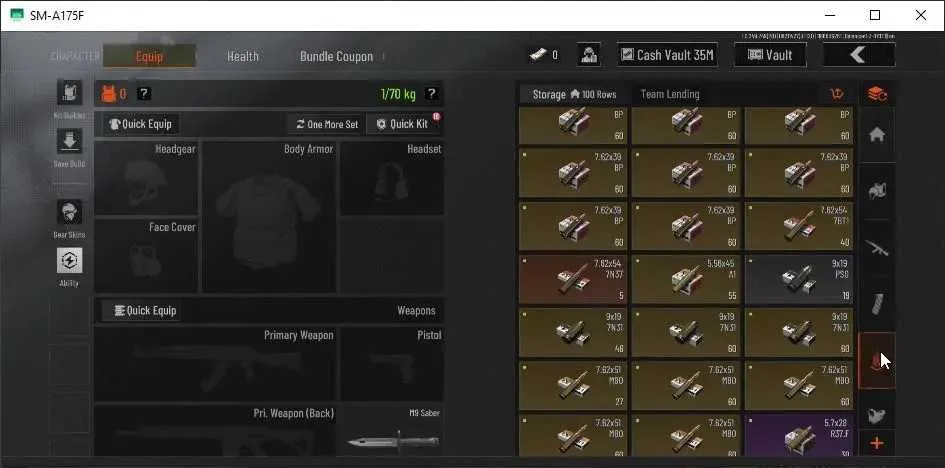This screenshot has width=945, height=468.
Task: Select the magazine storage category
Action: click(877, 304)
